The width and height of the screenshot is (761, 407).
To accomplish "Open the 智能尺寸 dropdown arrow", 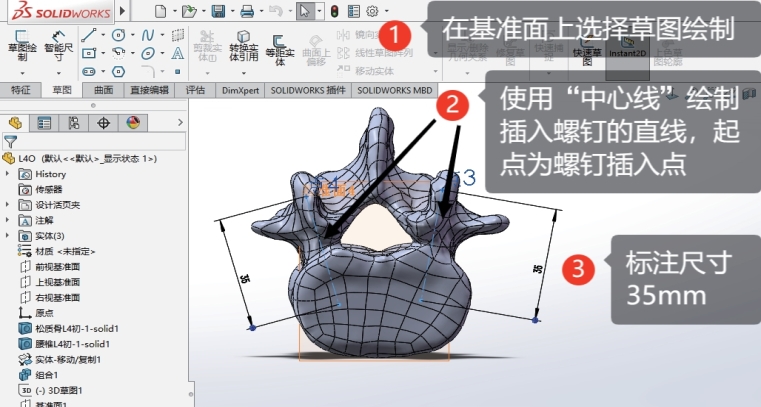I will click(59, 73).
